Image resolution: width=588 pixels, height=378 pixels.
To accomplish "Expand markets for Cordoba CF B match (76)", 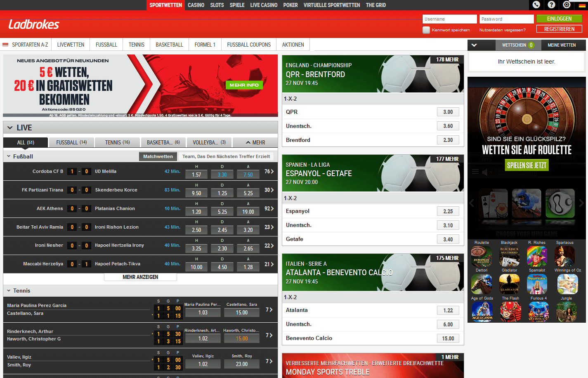I will 269,171.
